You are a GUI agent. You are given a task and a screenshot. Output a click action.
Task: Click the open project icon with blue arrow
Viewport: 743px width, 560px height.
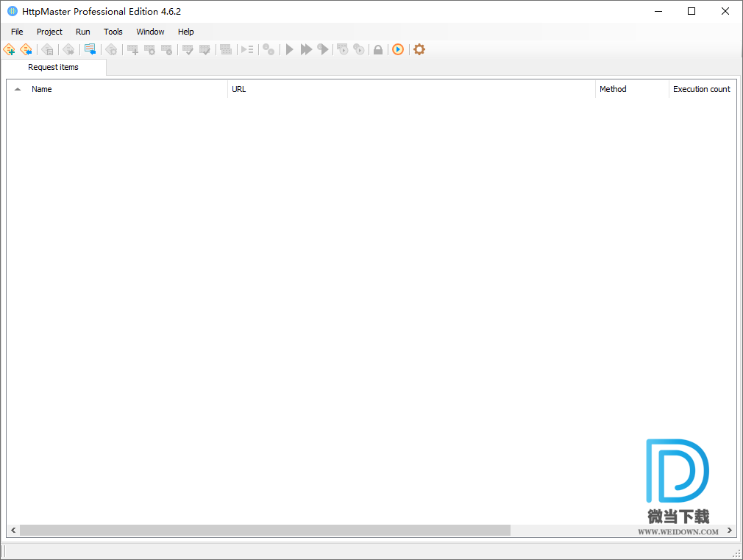[26, 49]
